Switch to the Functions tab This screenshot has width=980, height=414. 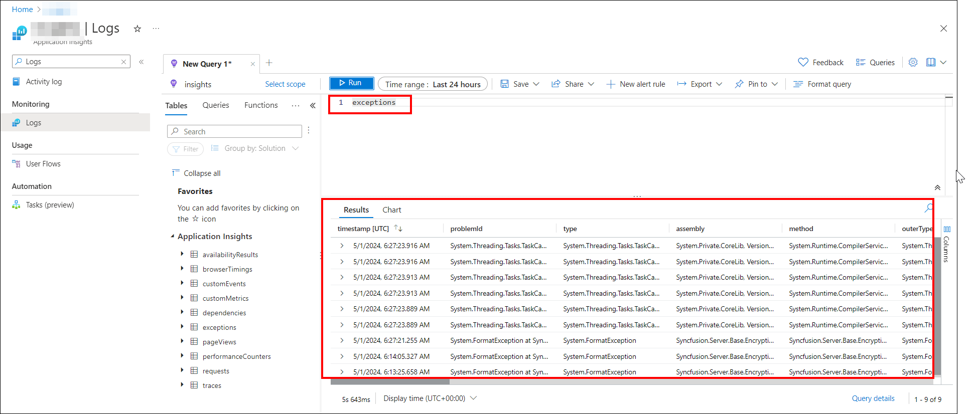(261, 105)
